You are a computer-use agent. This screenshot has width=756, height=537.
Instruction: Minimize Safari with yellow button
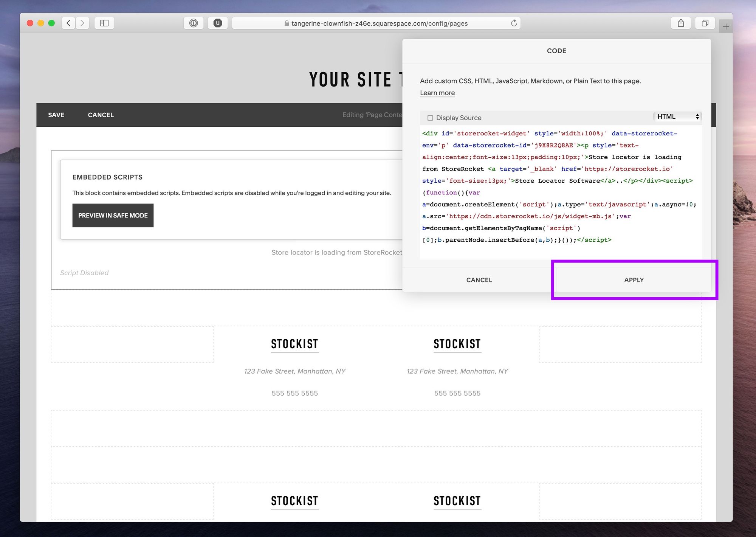[41, 23]
